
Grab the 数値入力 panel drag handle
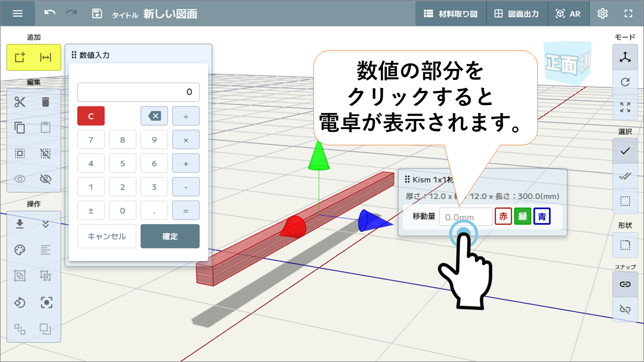pyautogui.click(x=74, y=55)
